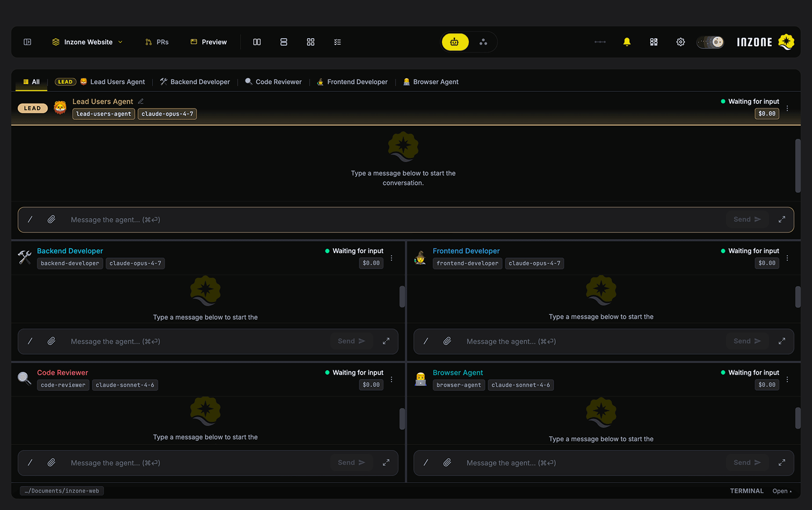This screenshot has width=812, height=510.
Task: Switch to grid layout icon
Action: coord(311,42)
